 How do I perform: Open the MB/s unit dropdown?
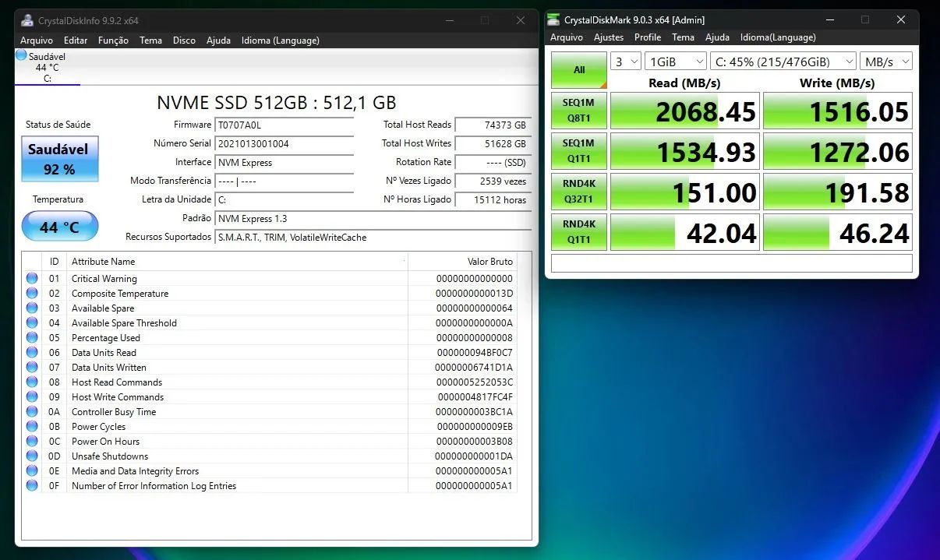[885, 62]
